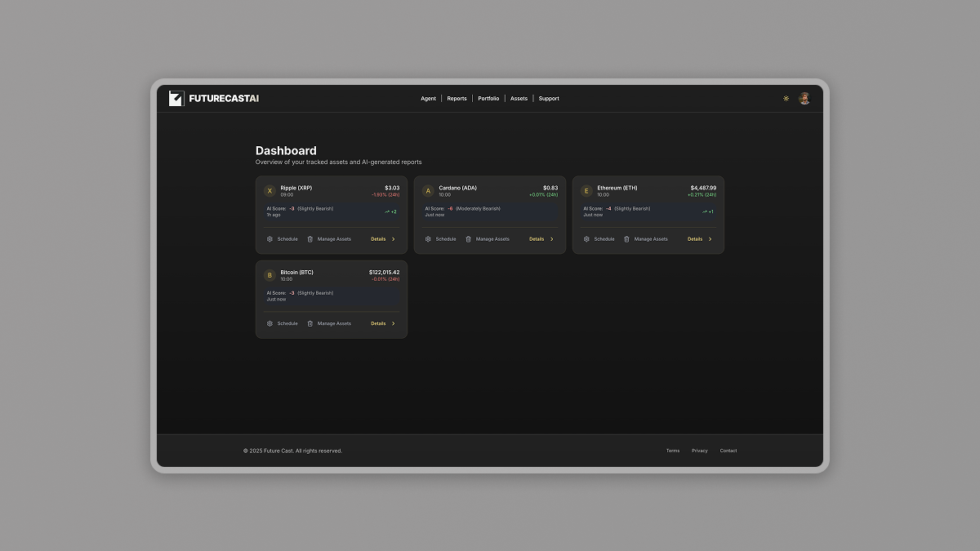Viewport: 980px width, 551px height.
Task: Open the user profile avatar
Action: [804, 99]
